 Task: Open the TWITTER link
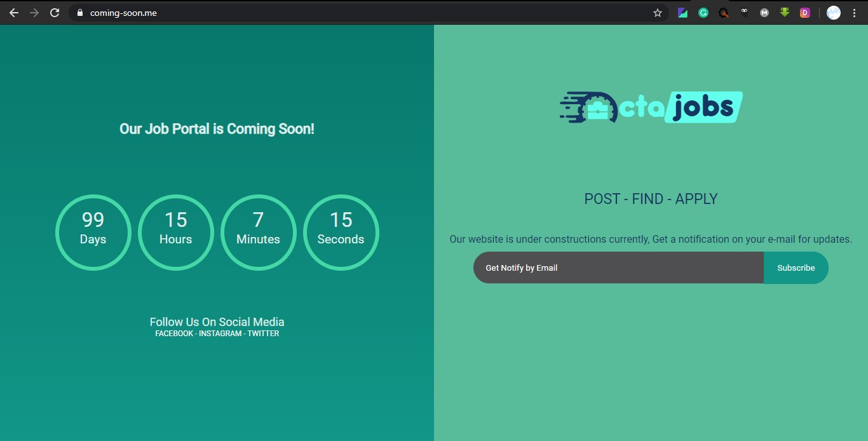click(x=263, y=333)
